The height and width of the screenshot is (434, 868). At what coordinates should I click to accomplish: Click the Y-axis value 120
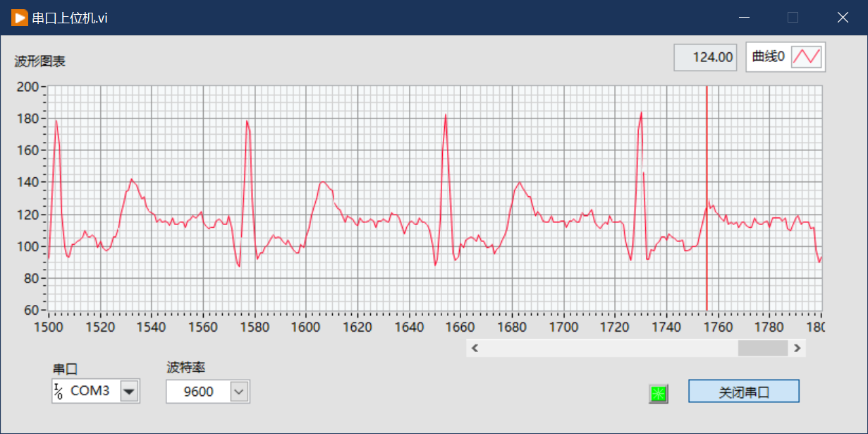[x=27, y=215]
